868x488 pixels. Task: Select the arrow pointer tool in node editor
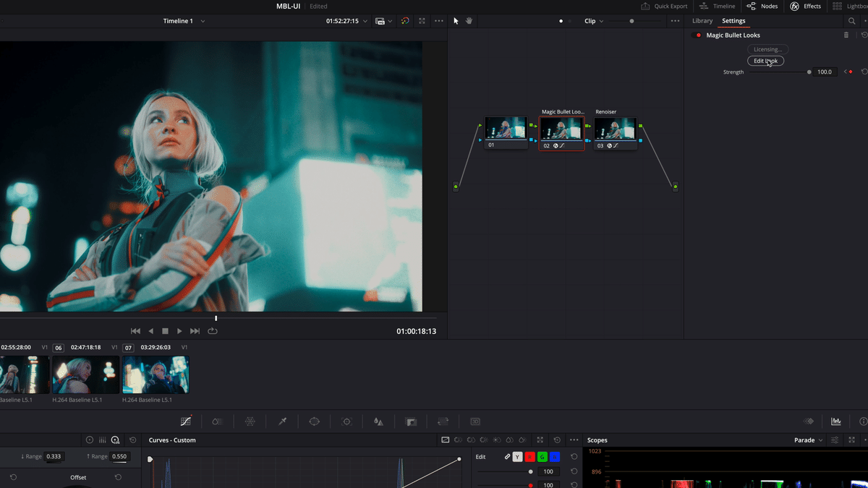[456, 21]
